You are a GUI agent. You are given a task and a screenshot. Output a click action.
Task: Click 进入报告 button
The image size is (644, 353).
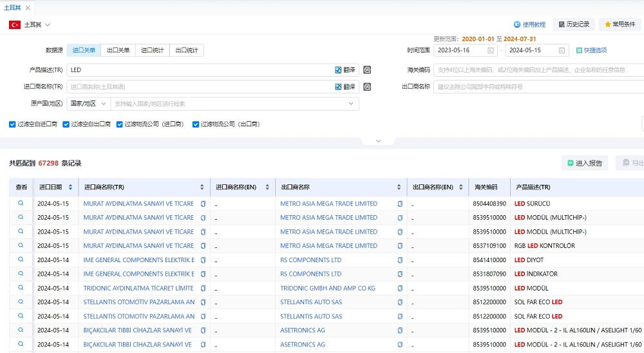click(585, 163)
